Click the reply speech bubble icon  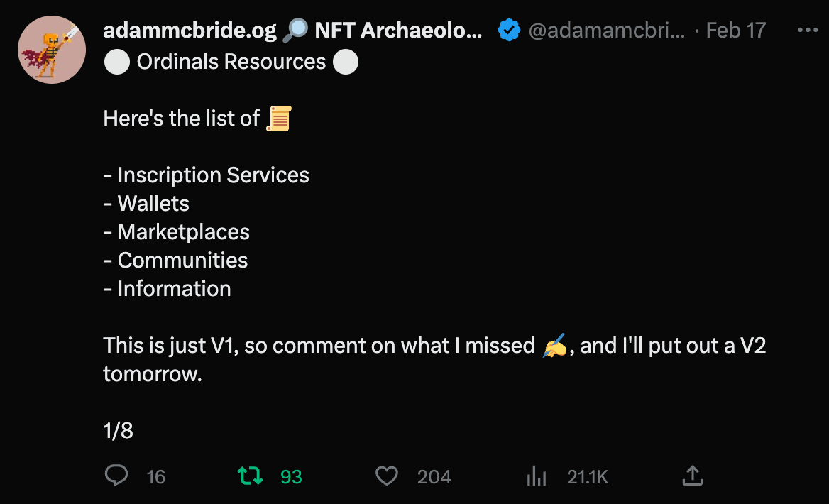(x=116, y=476)
